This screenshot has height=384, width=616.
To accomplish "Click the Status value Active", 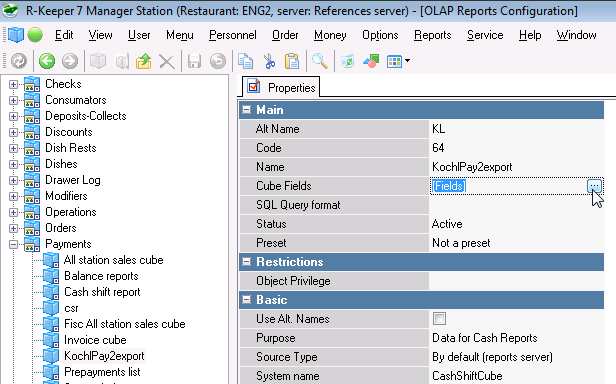I will pos(447,224).
